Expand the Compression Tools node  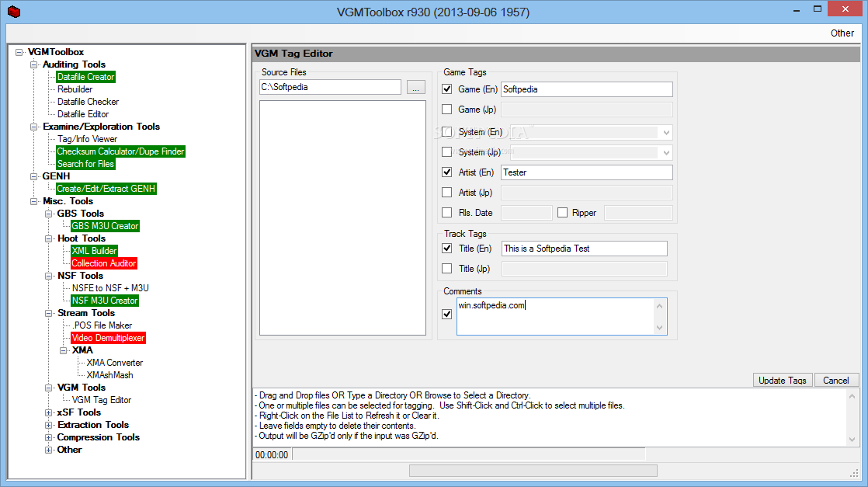49,438
